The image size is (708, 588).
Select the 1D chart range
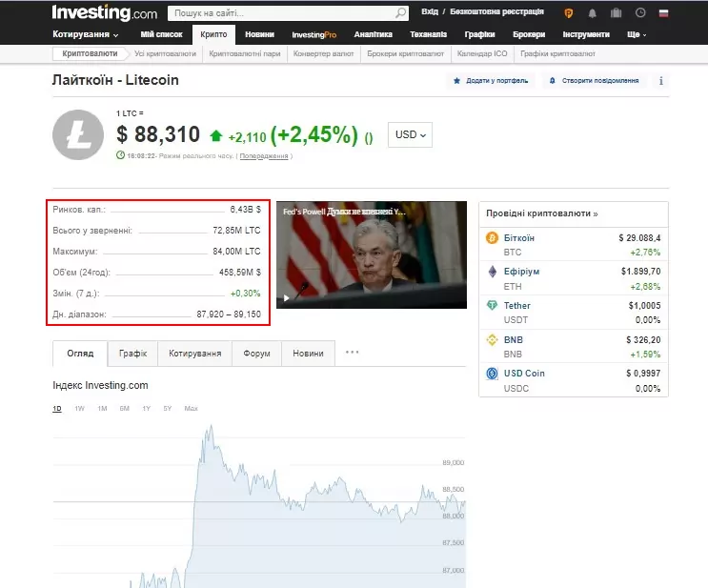57,408
